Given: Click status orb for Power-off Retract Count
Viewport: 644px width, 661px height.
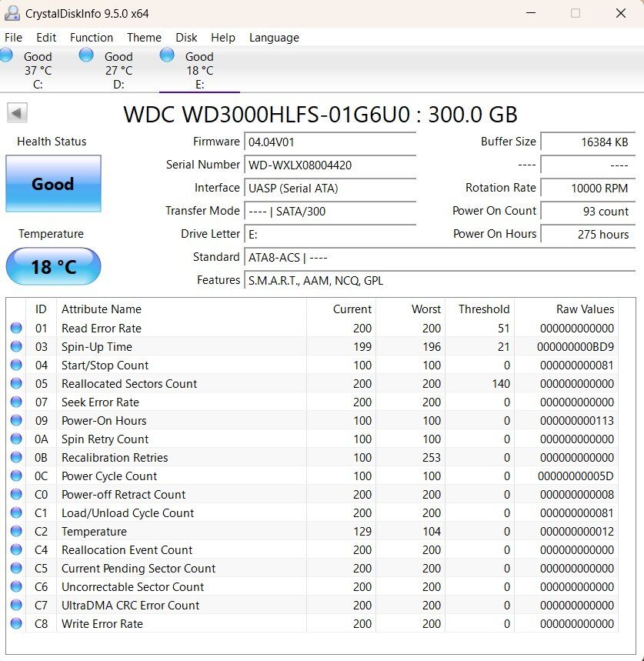Looking at the screenshot, I should [x=16, y=494].
